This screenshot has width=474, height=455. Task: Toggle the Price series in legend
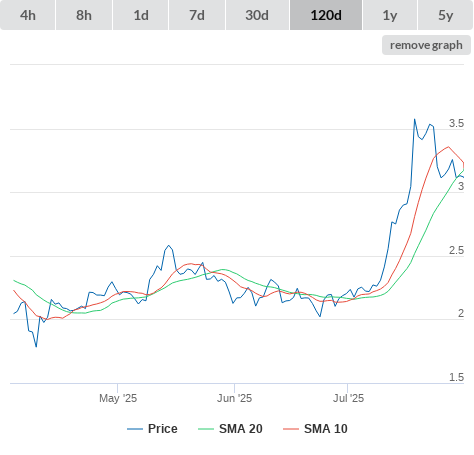click(163, 429)
